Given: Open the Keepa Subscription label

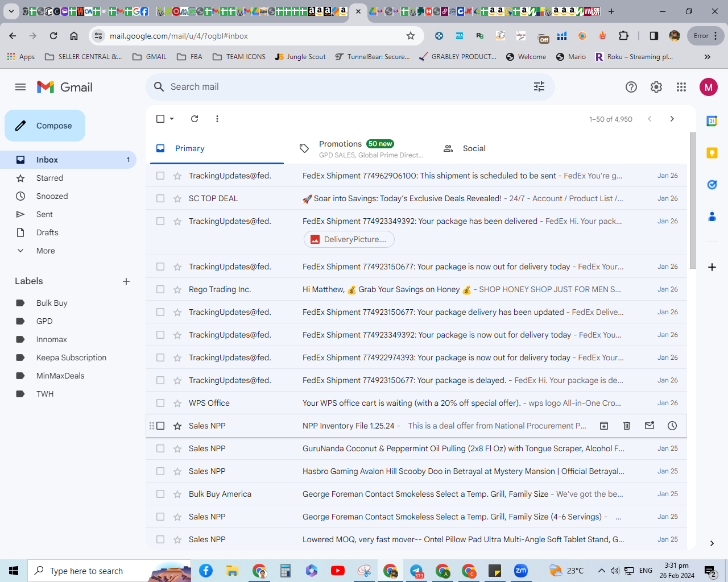Looking at the screenshot, I should (68, 357).
